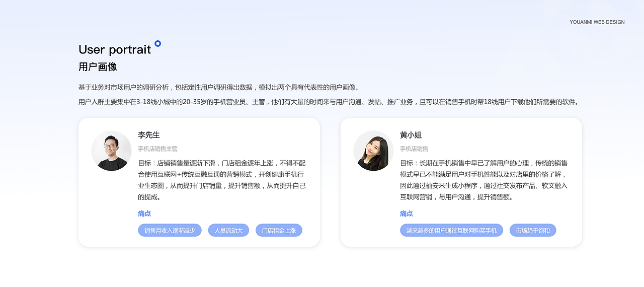This screenshot has height=287, width=644.
Task: Click the goal paragraph in 李先生 card
Action: click(222, 180)
